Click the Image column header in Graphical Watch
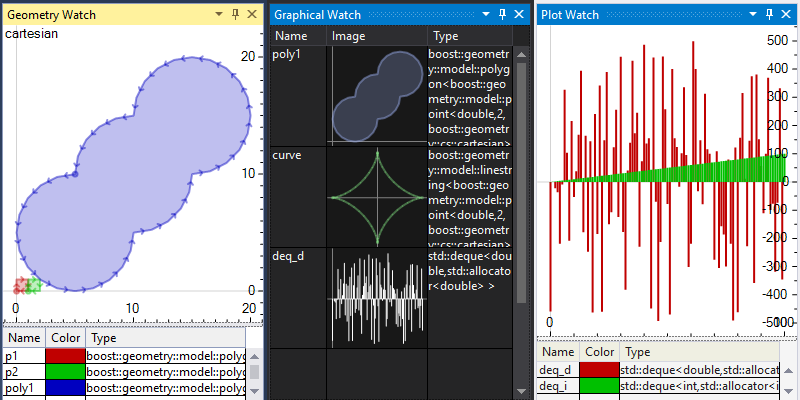Screen dimensions: 800x400 [377, 36]
